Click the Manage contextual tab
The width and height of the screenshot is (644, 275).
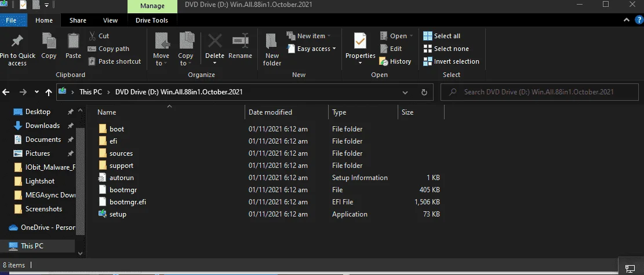click(x=152, y=6)
